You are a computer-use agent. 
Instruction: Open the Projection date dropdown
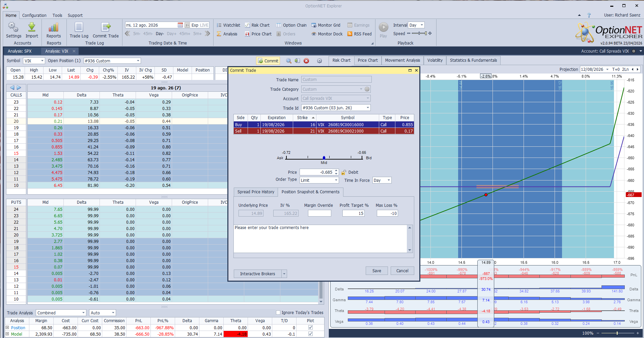point(607,69)
